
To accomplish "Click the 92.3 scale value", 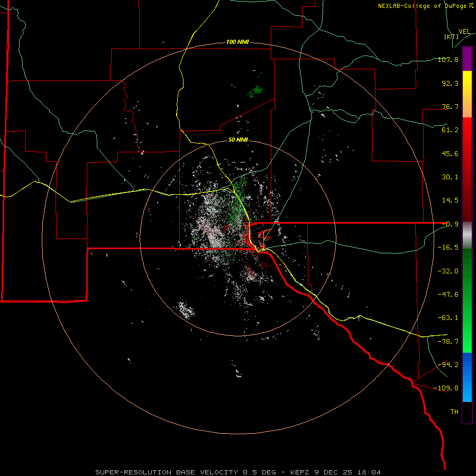I will pyautogui.click(x=450, y=83).
